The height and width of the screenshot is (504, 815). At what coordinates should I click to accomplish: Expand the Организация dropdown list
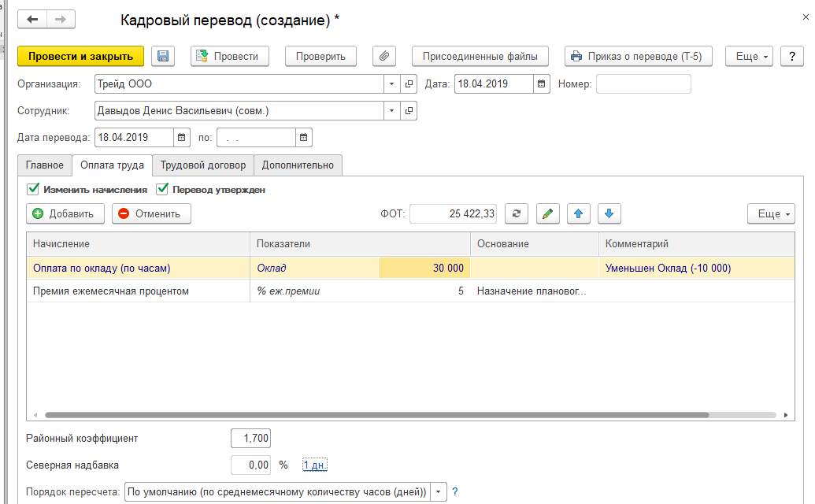click(x=392, y=83)
